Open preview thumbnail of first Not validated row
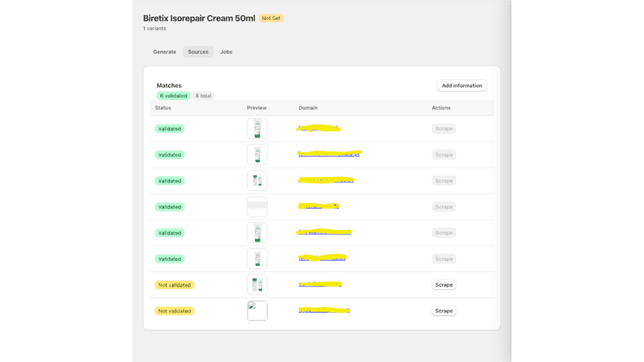 tap(257, 285)
